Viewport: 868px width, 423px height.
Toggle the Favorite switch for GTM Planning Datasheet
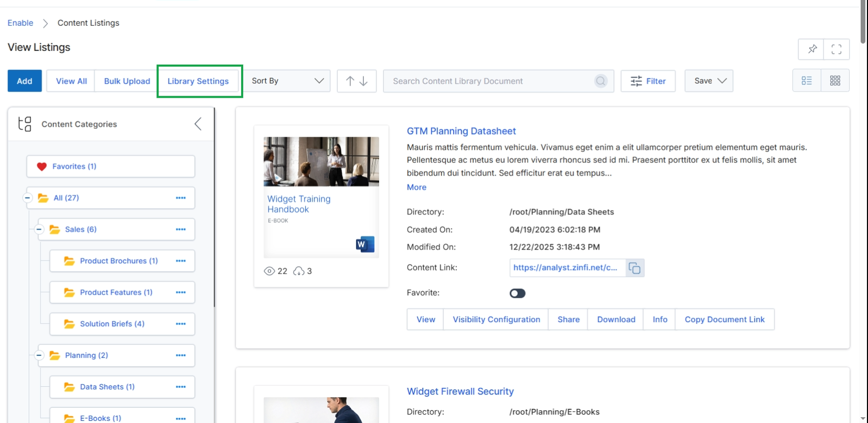coord(517,293)
